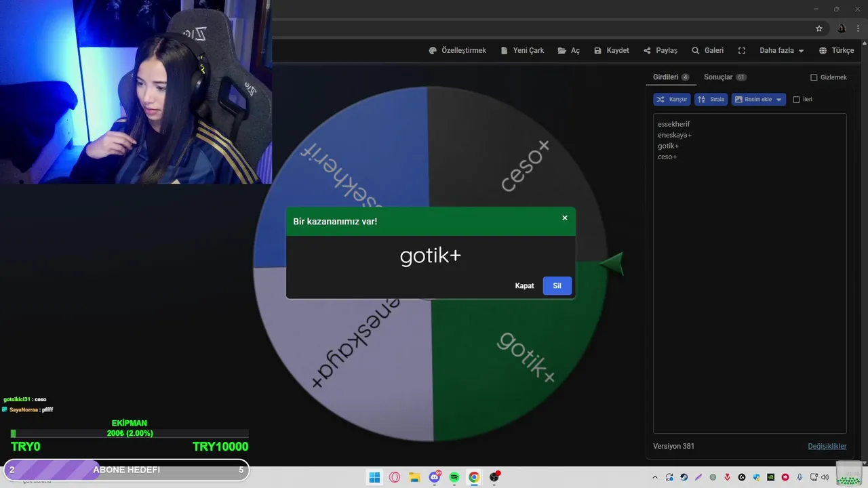The width and height of the screenshot is (868, 488).
Task: Enable the Gizlemek checkbox
Action: click(x=814, y=77)
